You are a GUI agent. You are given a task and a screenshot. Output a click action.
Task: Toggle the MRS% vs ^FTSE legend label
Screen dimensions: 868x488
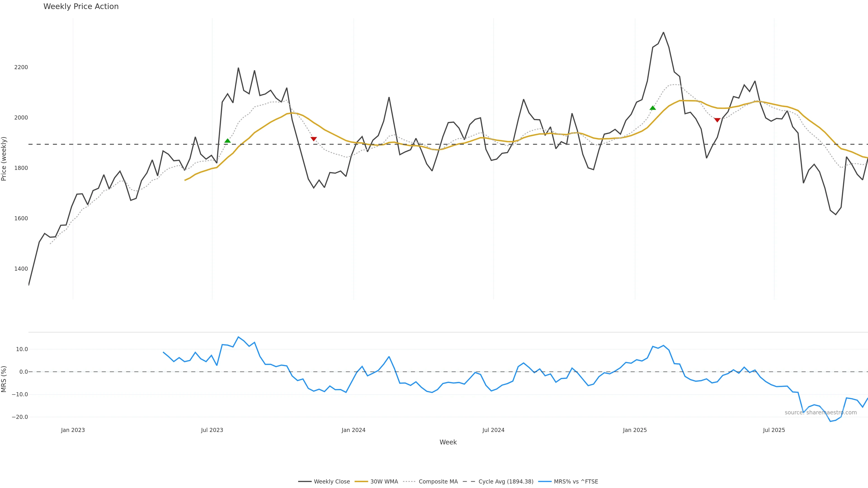point(576,482)
